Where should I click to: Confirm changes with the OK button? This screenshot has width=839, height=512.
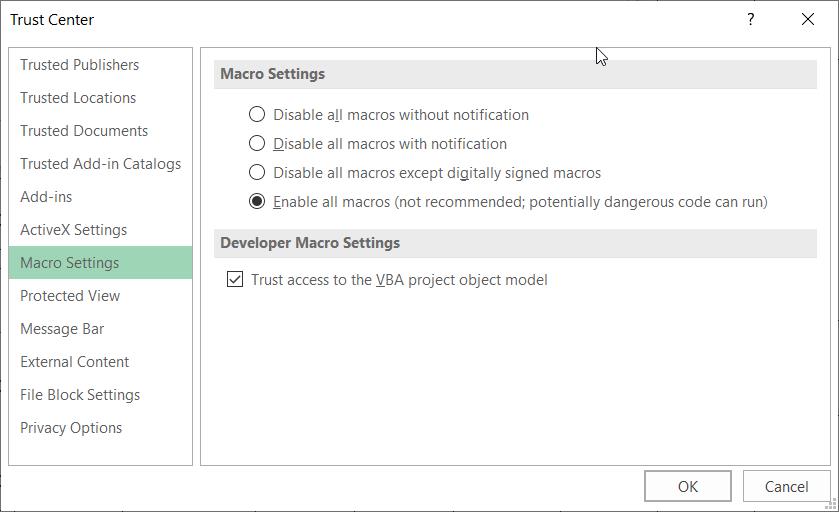coord(688,486)
